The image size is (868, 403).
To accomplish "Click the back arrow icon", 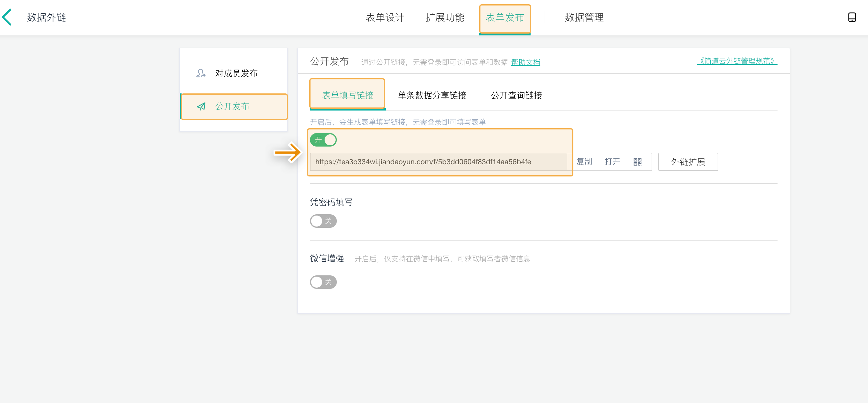I will (x=7, y=17).
